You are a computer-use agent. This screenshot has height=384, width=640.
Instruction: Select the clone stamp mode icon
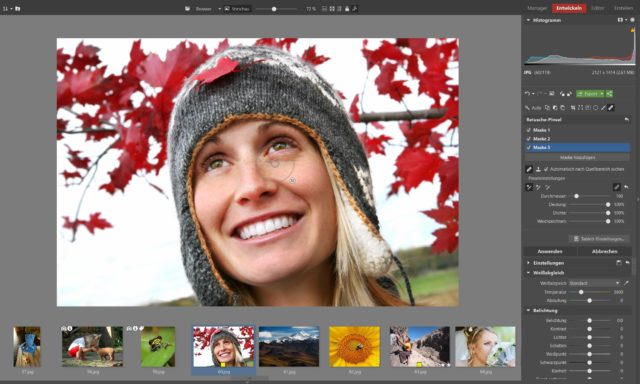tap(538, 169)
